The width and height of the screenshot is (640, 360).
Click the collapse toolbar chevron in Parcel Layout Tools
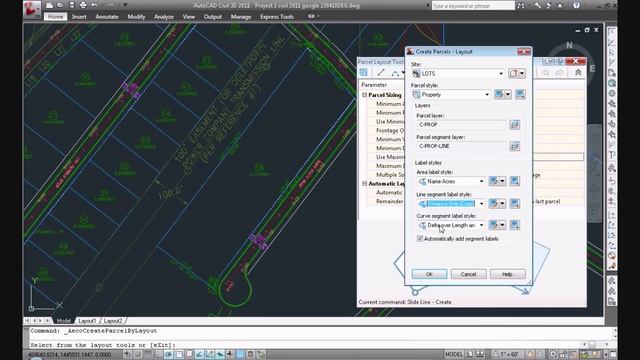578,73
